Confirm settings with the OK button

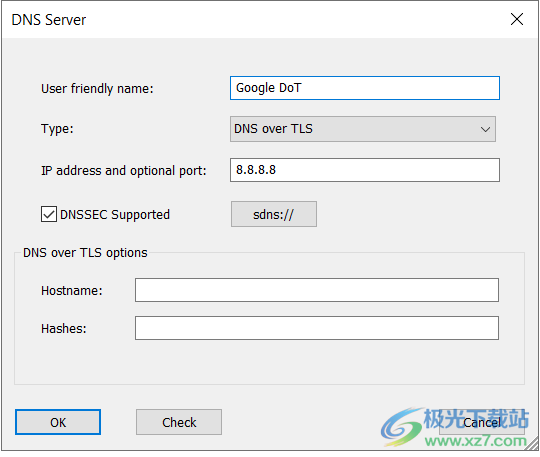(58, 422)
